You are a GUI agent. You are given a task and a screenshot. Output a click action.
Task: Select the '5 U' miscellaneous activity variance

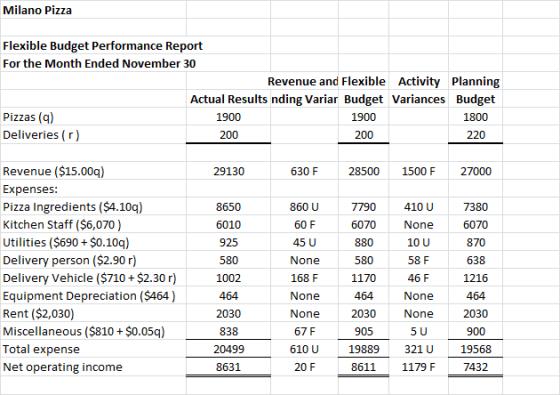pyautogui.click(x=419, y=332)
